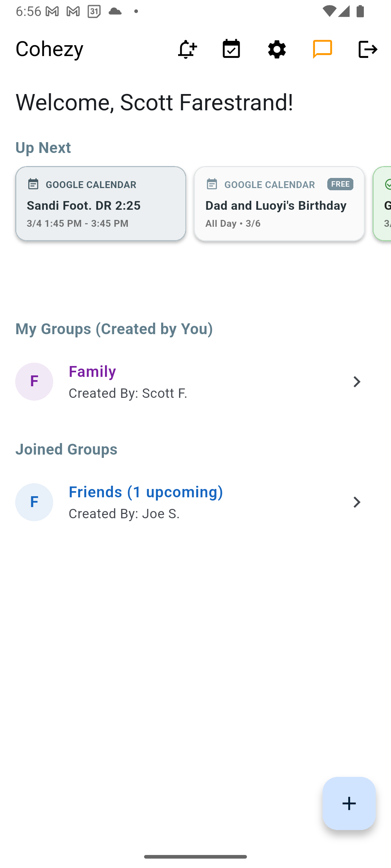This screenshot has height=868, width=391.
Task: Open Friends (1 upcoming) group
Action: 146,492
